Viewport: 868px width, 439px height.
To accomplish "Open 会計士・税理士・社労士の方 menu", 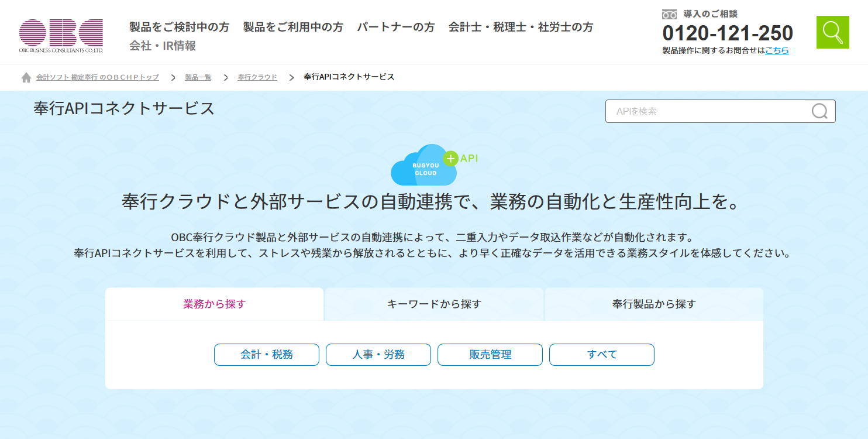I will pos(521,27).
